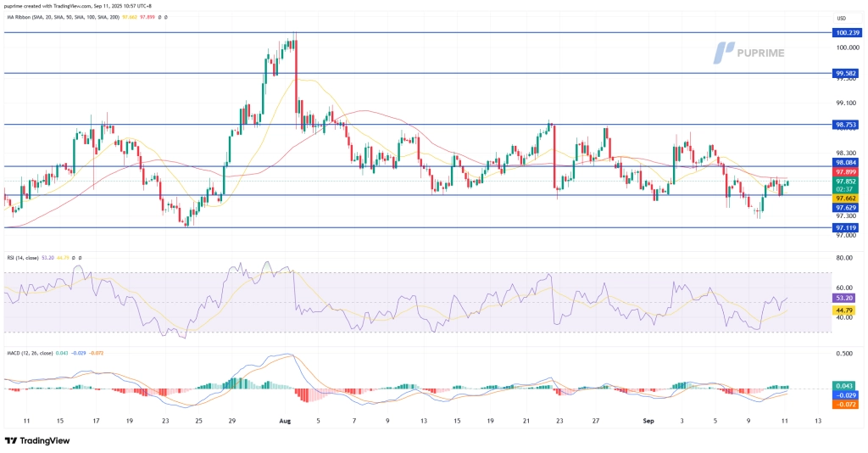Click the 60.00 RSI axis tick
868x453 pixels.
844,288
